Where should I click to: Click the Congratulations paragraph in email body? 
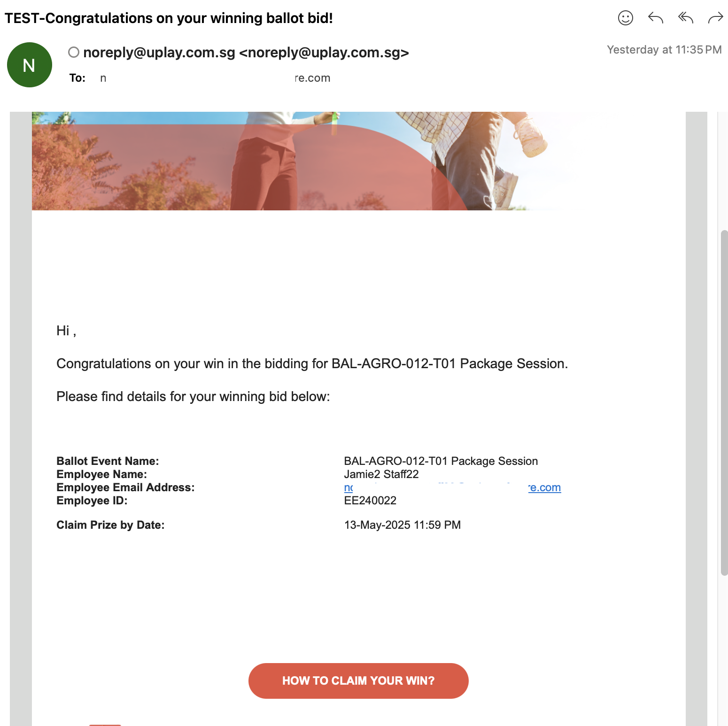click(312, 364)
